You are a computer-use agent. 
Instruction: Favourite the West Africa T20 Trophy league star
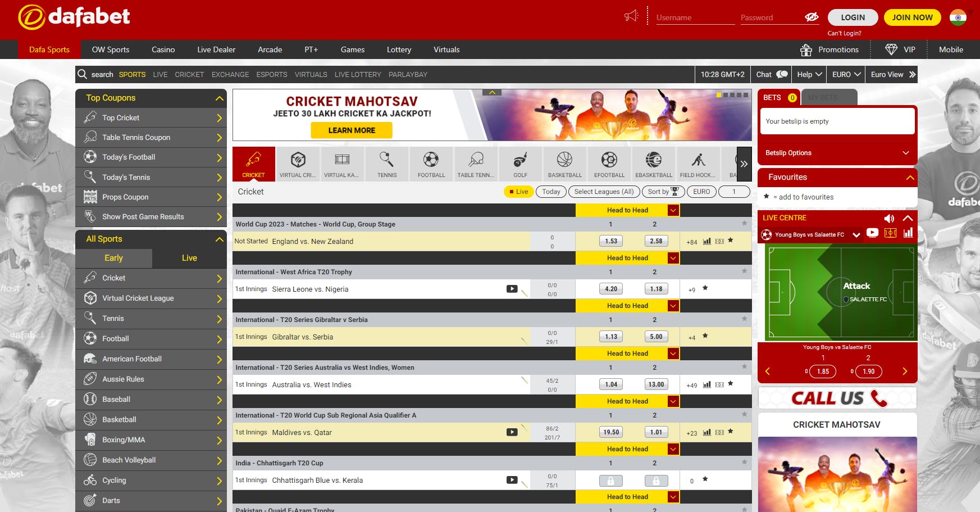pos(744,271)
